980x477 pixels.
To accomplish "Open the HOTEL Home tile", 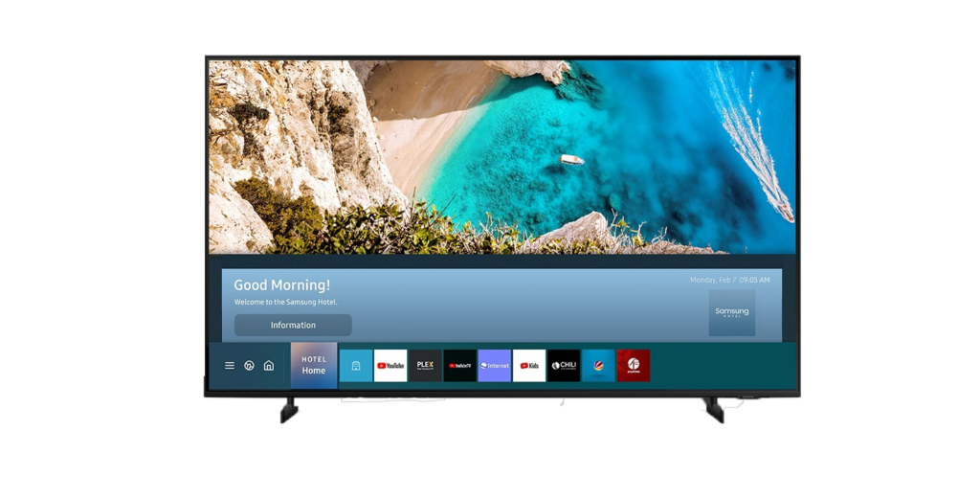I will (x=314, y=365).
